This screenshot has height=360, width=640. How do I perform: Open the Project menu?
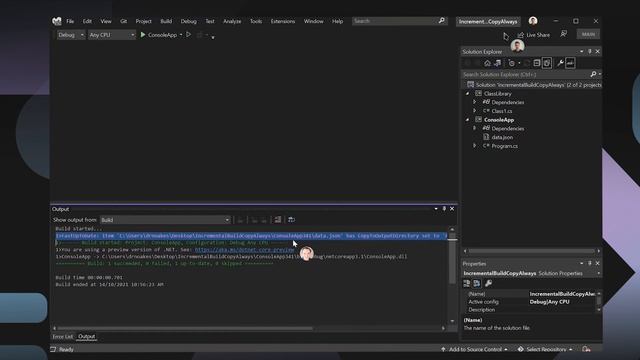(x=143, y=21)
